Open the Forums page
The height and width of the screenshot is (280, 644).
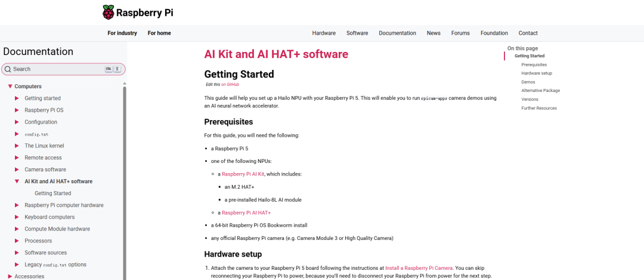[x=460, y=33]
